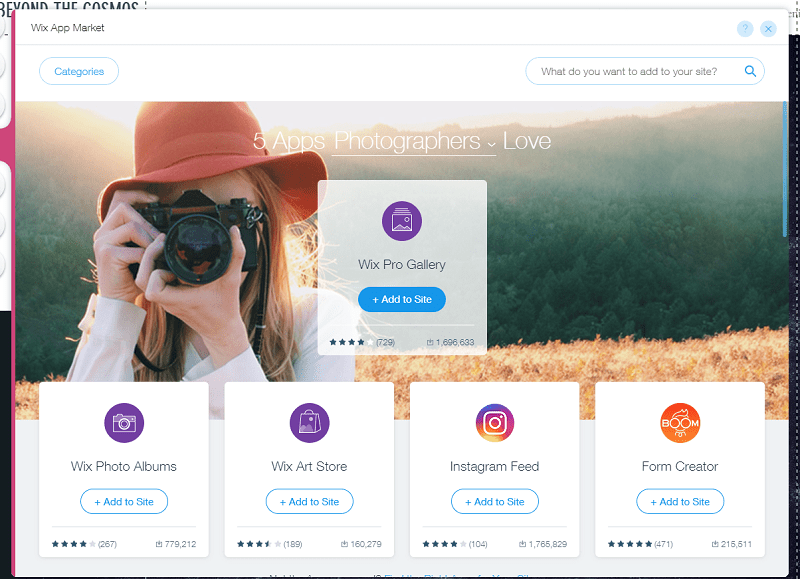The width and height of the screenshot is (800, 579).
Task: Open the Instagram Feed title
Action: pyautogui.click(x=495, y=467)
